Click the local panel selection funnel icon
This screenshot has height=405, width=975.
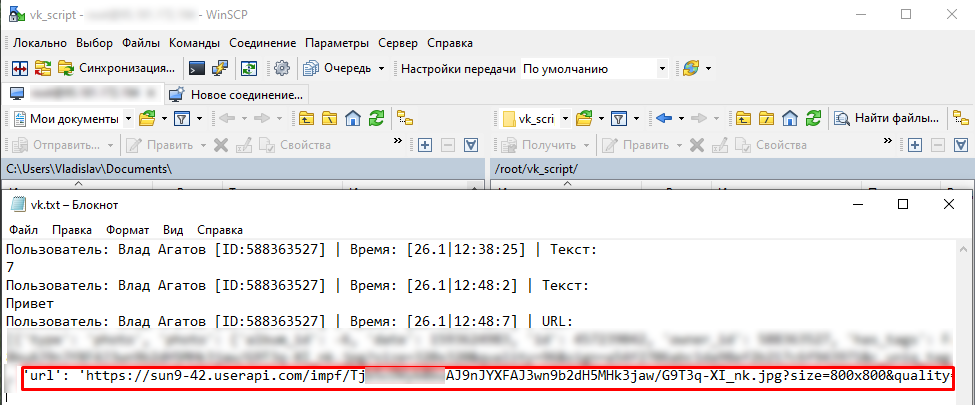(x=471, y=145)
